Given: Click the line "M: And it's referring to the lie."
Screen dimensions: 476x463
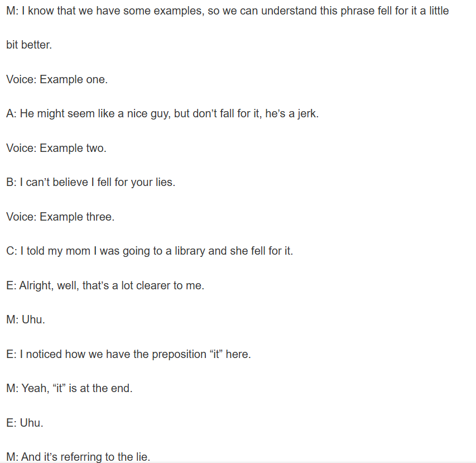Looking at the screenshot, I should [x=78, y=457].
